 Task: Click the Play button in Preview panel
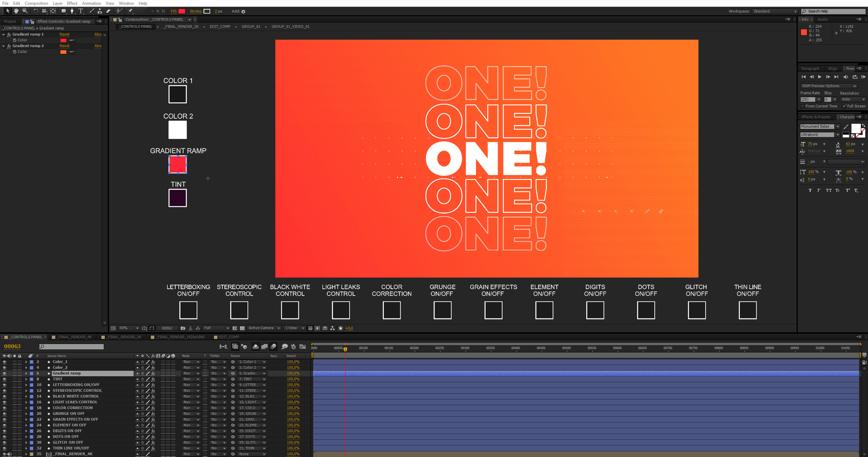point(819,77)
